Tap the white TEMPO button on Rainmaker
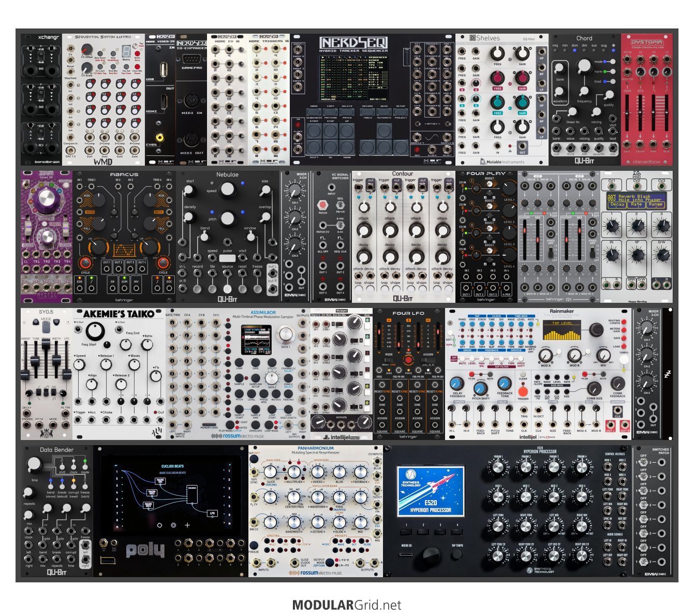The width and height of the screenshot is (694, 616). point(625,358)
